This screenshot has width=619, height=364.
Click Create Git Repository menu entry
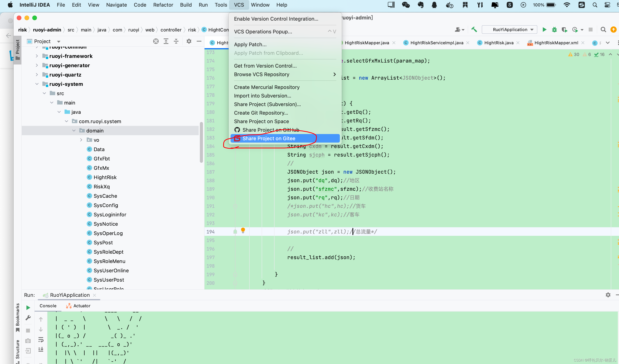[x=261, y=113]
